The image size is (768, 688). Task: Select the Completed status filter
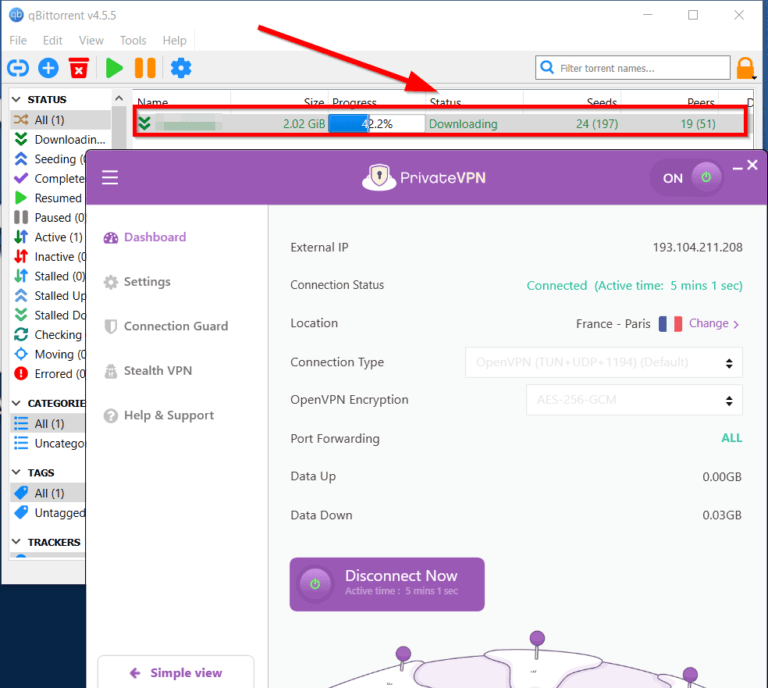[48, 179]
